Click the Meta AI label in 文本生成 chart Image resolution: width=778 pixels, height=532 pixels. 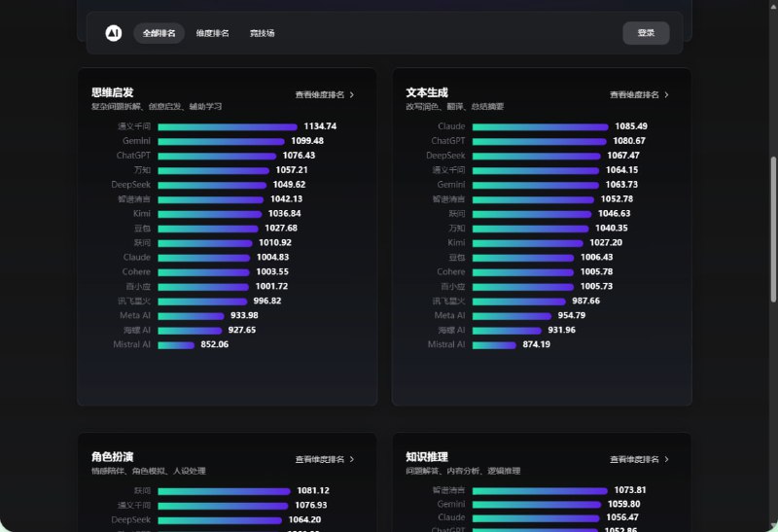click(449, 316)
